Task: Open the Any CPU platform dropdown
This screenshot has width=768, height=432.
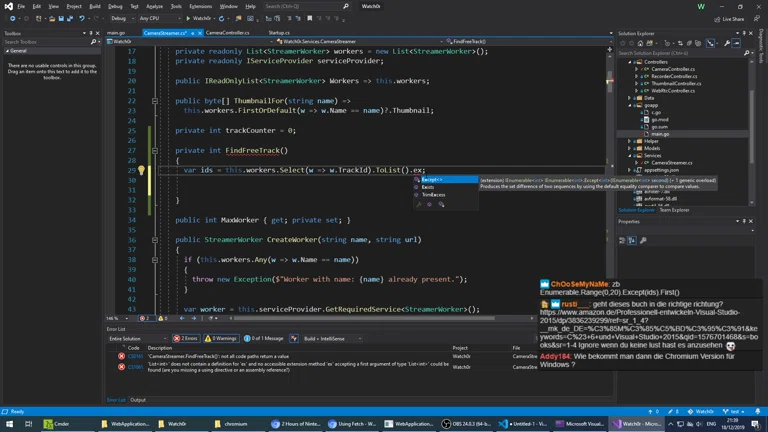Action: (160, 19)
